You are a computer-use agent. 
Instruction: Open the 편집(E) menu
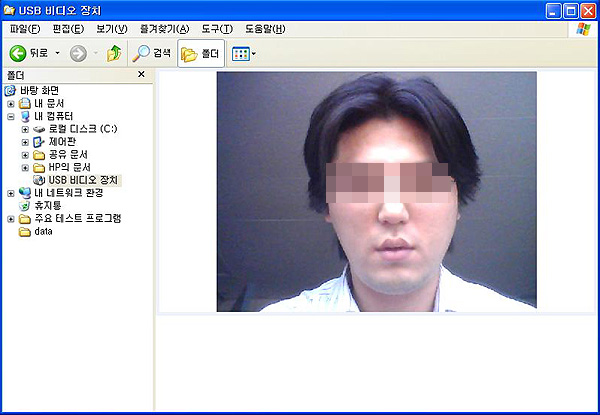(x=68, y=29)
